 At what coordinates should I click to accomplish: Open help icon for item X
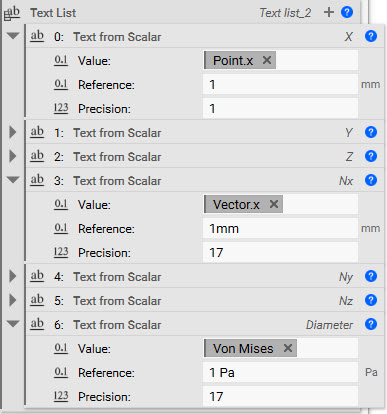pos(371,36)
